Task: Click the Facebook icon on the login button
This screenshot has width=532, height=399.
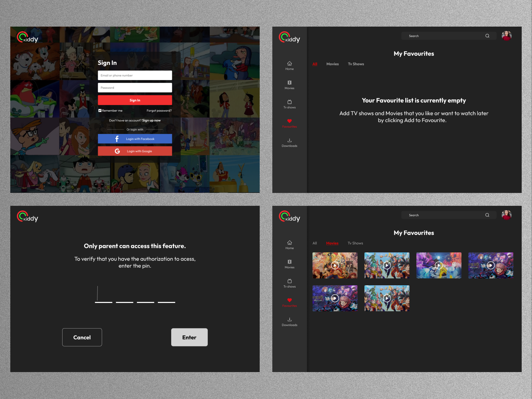Action: pyautogui.click(x=117, y=139)
